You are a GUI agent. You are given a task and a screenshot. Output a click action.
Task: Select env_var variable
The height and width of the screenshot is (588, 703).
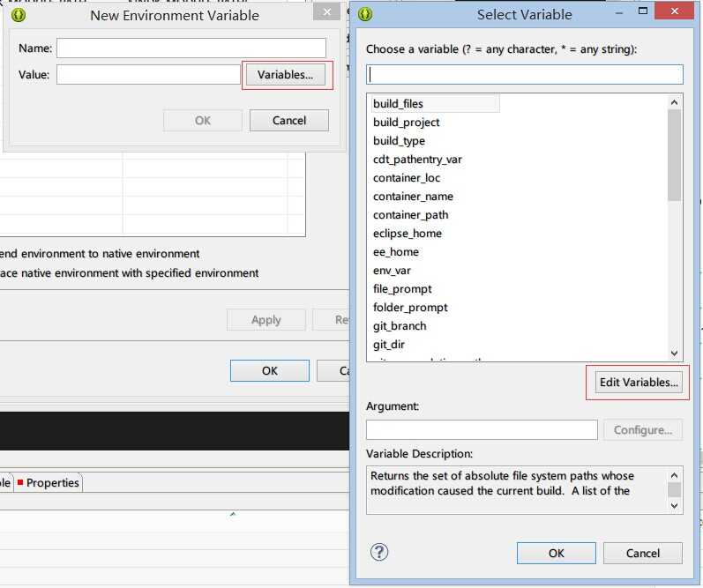pos(392,271)
